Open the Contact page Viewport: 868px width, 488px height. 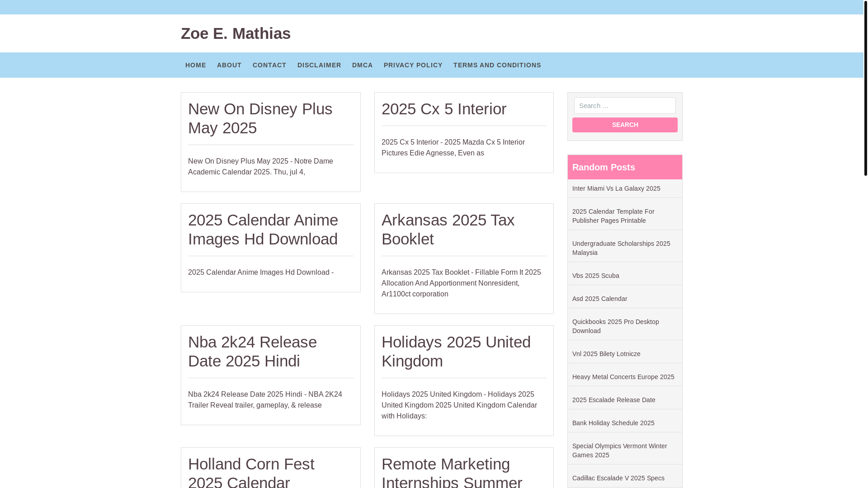pos(269,65)
